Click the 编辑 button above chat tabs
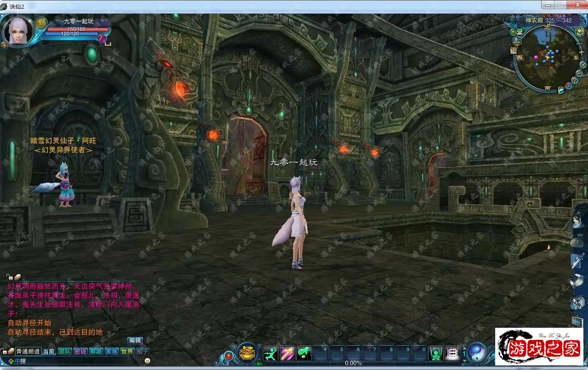Viewport: 588px width, 370px height. point(135,341)
